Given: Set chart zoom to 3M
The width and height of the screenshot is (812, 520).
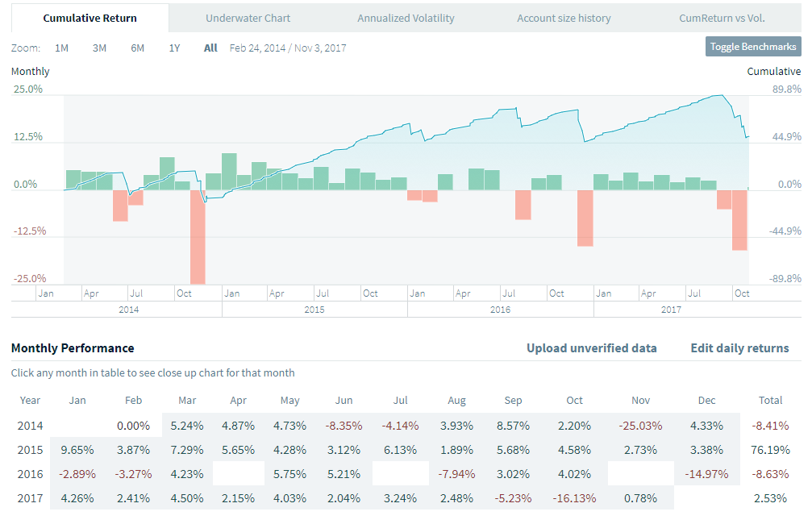Looking at the screenshot, I should click(99, 48).
